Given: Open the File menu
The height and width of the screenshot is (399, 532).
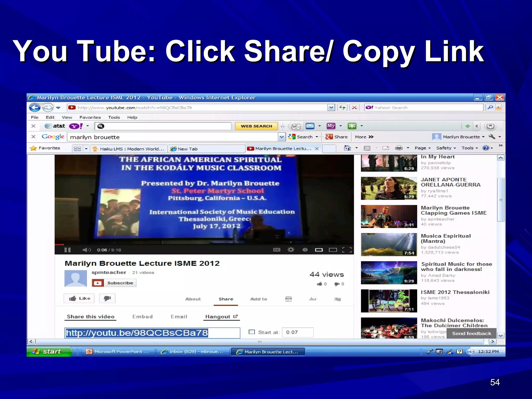Looking at the screenshot, I should [x=35, y=117].
